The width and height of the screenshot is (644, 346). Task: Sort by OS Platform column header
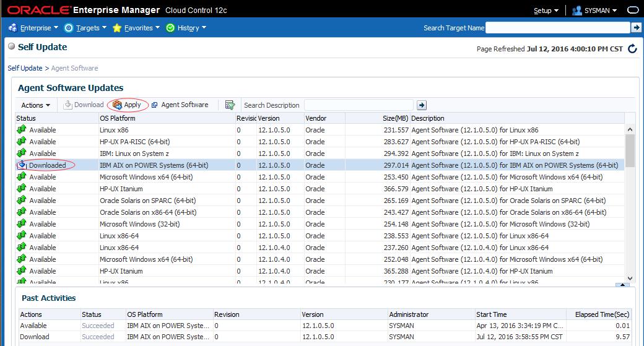(x=167, y=118)
